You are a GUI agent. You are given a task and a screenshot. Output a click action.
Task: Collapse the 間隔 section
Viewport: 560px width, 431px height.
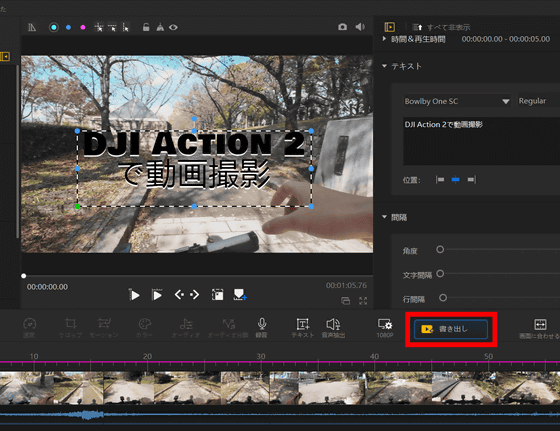tap(384, 217)
